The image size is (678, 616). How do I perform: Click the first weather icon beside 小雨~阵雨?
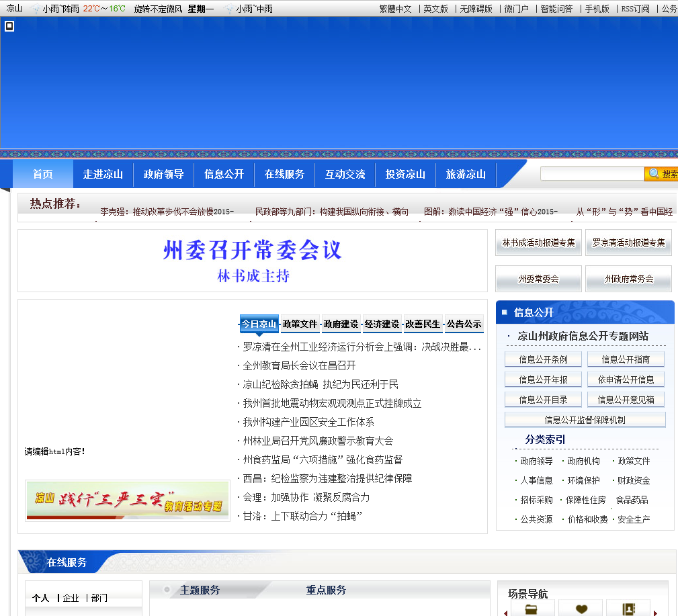(x=36, y=8)
